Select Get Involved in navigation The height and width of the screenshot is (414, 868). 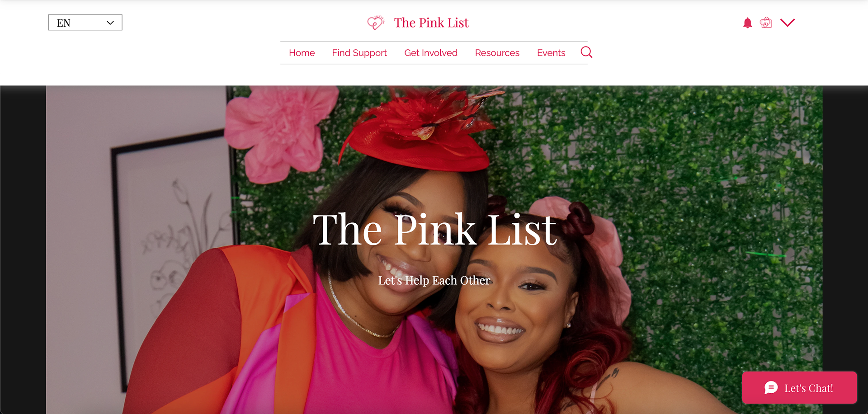click(x=431, y=53)
